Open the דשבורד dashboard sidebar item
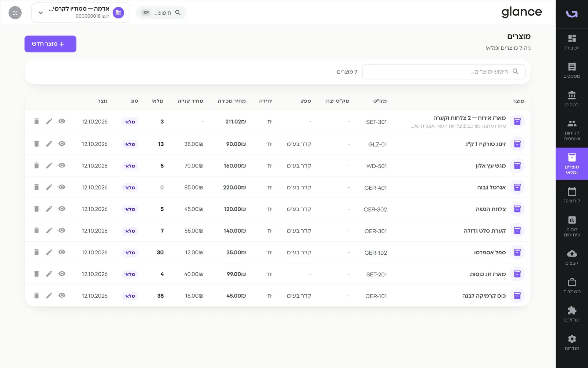588x368 pixels. coord(572,42)
